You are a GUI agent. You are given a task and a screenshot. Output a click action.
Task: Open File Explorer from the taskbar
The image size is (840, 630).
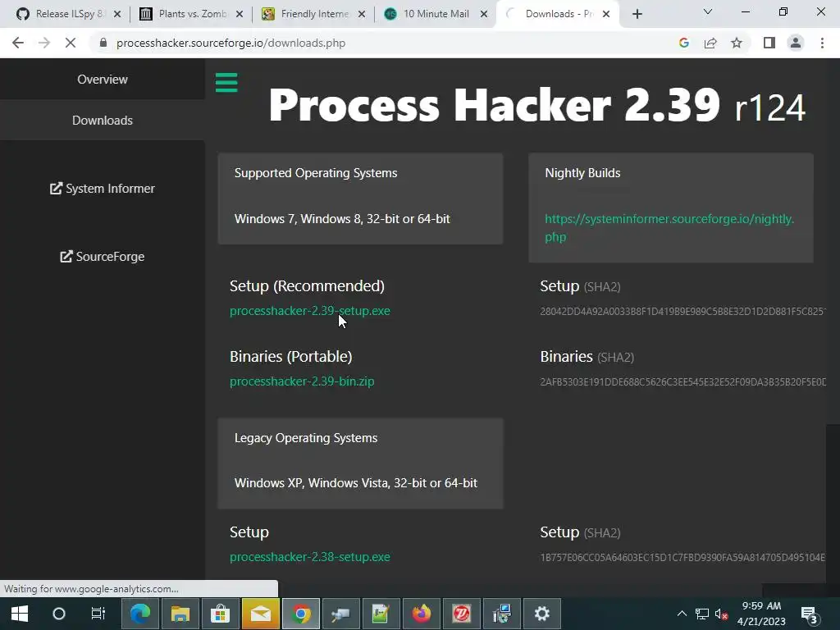180,614
